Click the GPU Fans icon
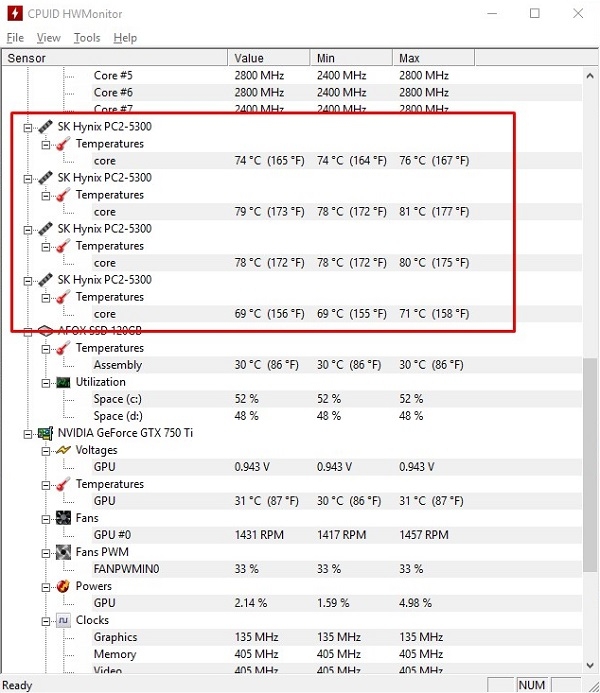This screenshot has height=693, width=600. point(63,518)
